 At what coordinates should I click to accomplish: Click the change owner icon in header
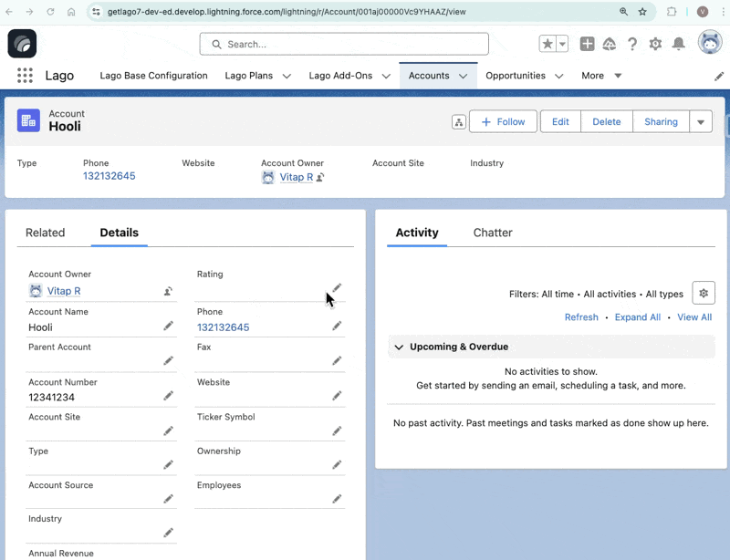pos(320,177)
